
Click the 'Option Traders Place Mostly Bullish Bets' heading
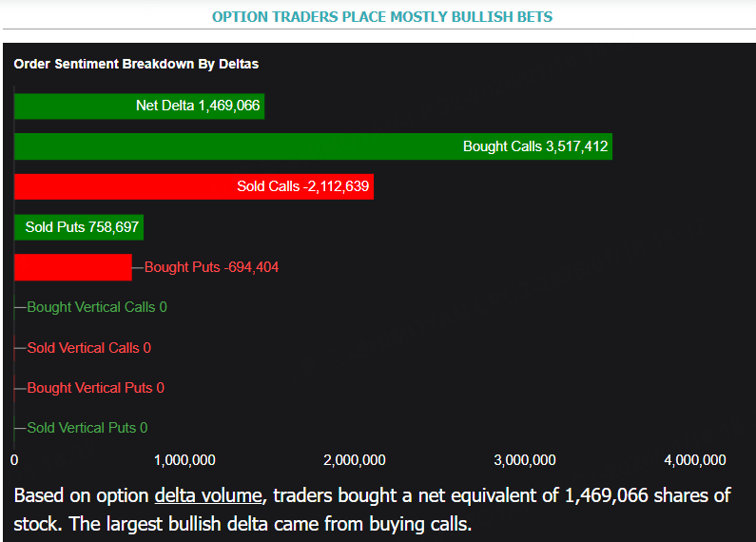point(382,17)
